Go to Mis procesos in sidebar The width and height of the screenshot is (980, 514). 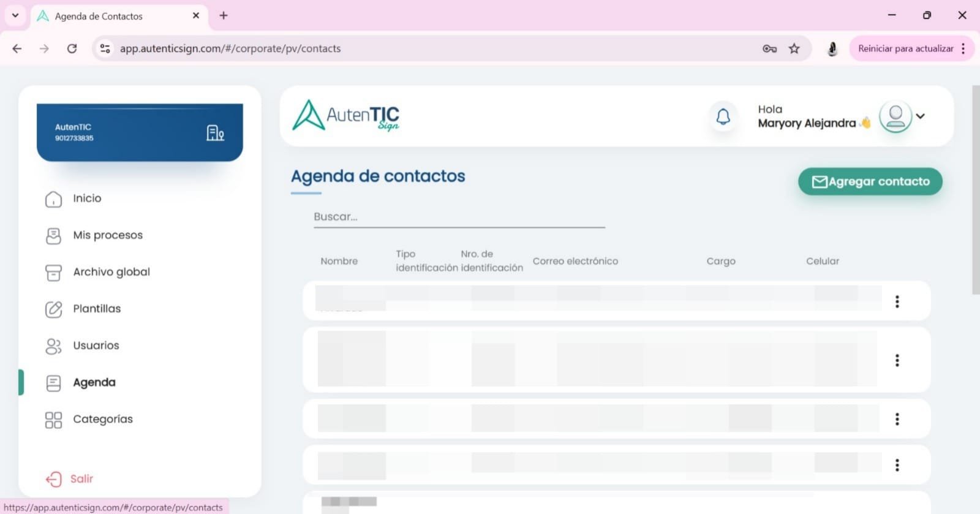click(107, 235)
